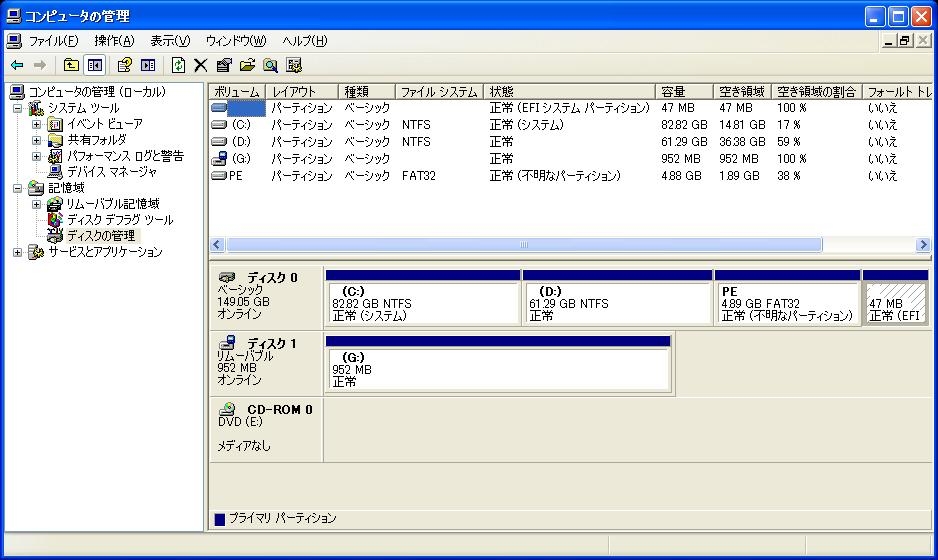Viewport: 938px width, 560px height.
Task: Minimize the inner console window on the menu bar
Action: click(x=889, y=41)
